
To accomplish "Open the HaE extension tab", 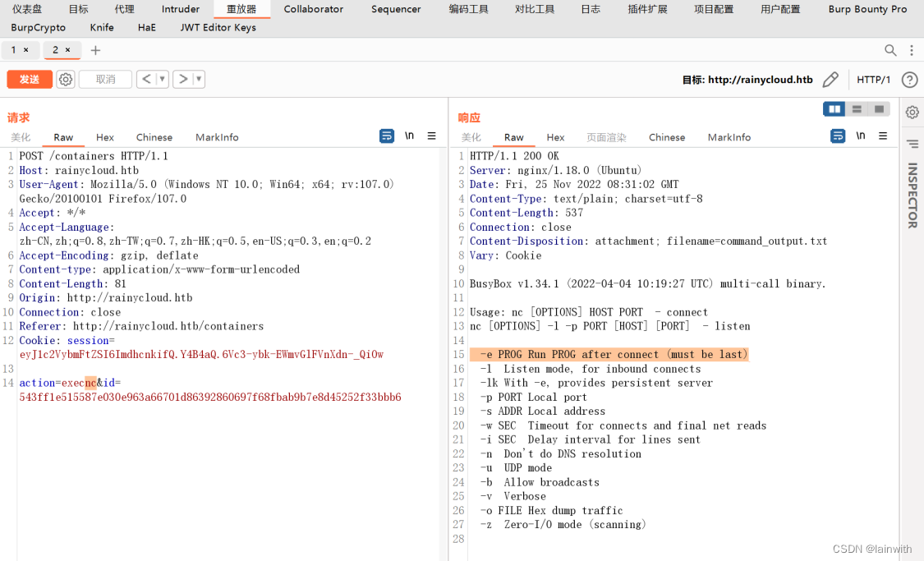I will tap(147, 27).
